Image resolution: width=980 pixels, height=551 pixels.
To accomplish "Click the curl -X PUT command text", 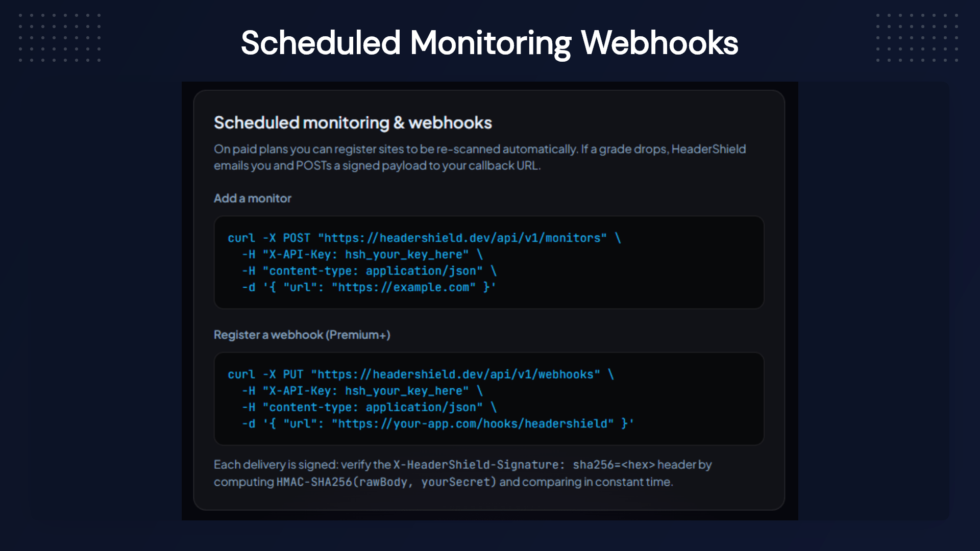I will pos(265,374).
